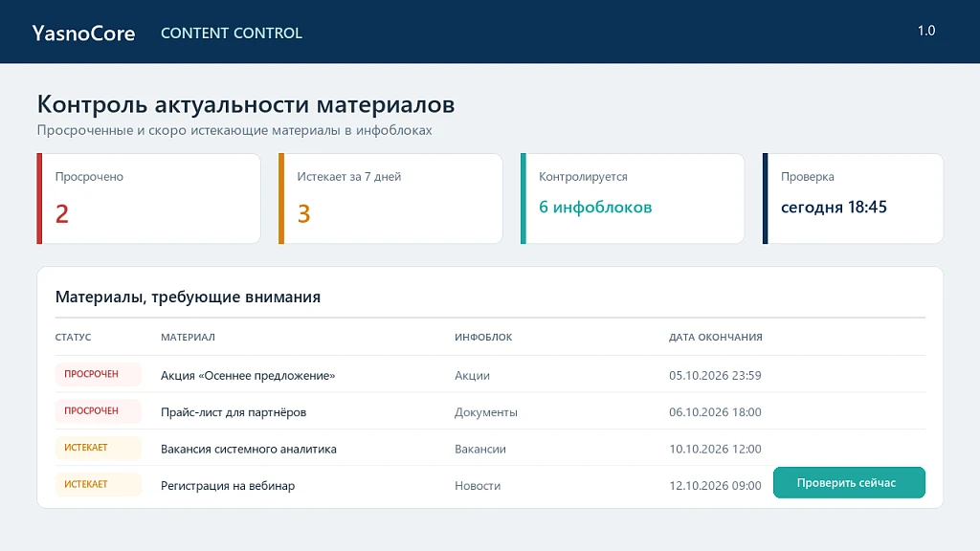980x551 pixels.
Task: Click the МАТЕРИАЛ column header
Action: pyautogui.click(x=189, y=338)
